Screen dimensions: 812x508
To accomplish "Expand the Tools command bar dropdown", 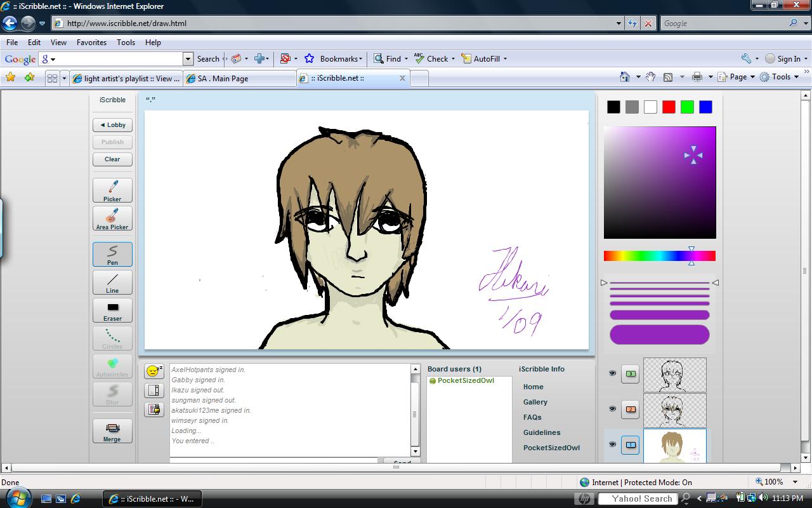I will pos(796,77).
